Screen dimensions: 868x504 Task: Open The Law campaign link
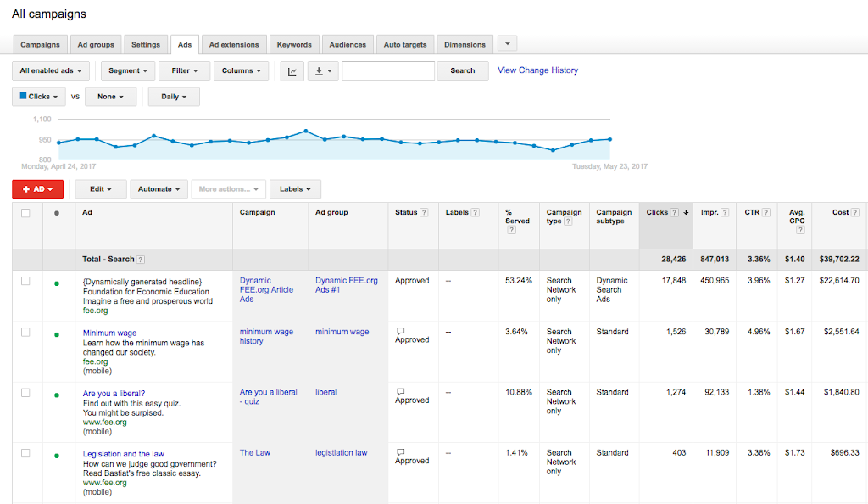(254, 452)
